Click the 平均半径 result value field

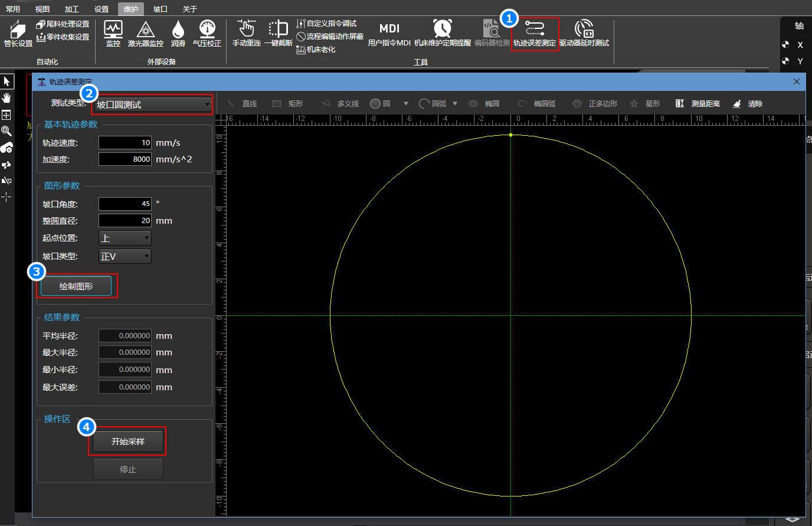pyautogui.click(x=125, y=335)
